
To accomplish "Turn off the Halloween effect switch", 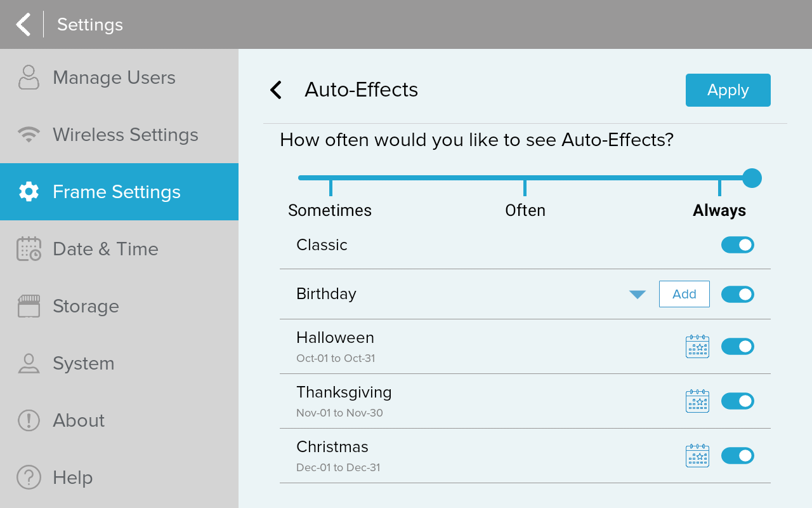I will click(737, 347).
